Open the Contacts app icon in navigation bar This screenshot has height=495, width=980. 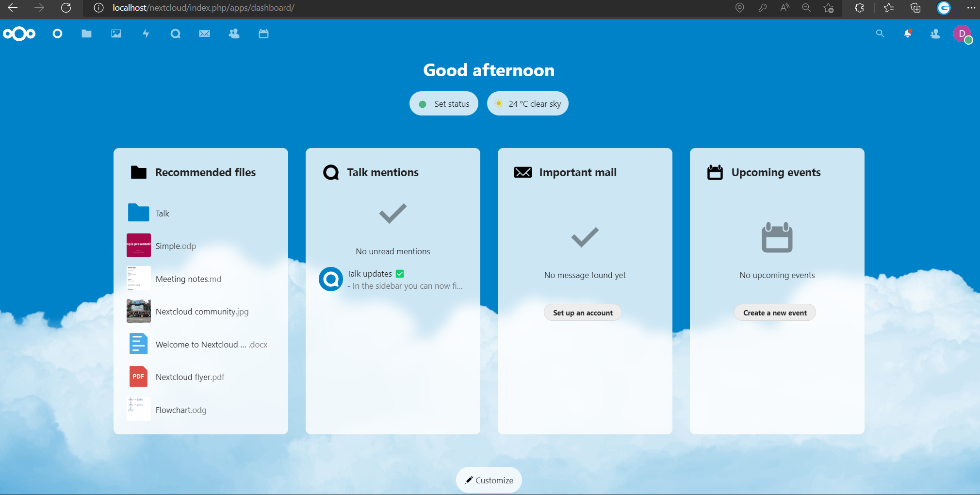(234, 33)
